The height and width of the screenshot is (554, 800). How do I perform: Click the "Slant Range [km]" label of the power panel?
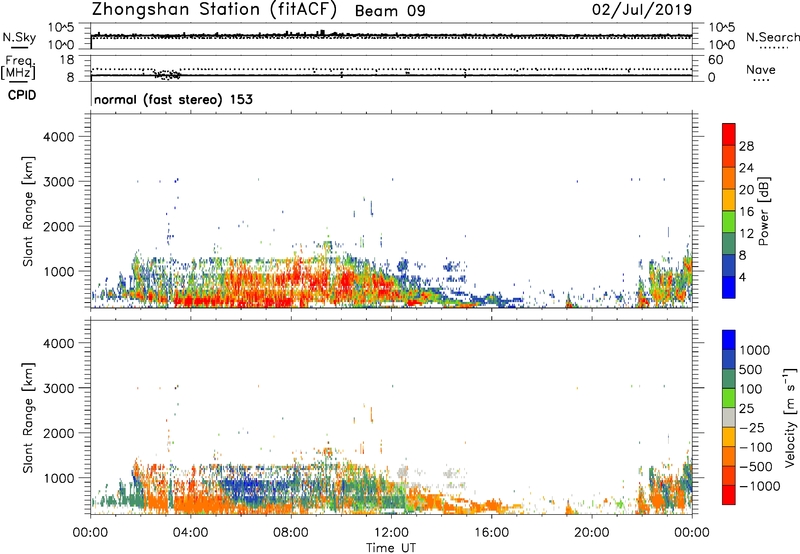[x=28, y=211]
